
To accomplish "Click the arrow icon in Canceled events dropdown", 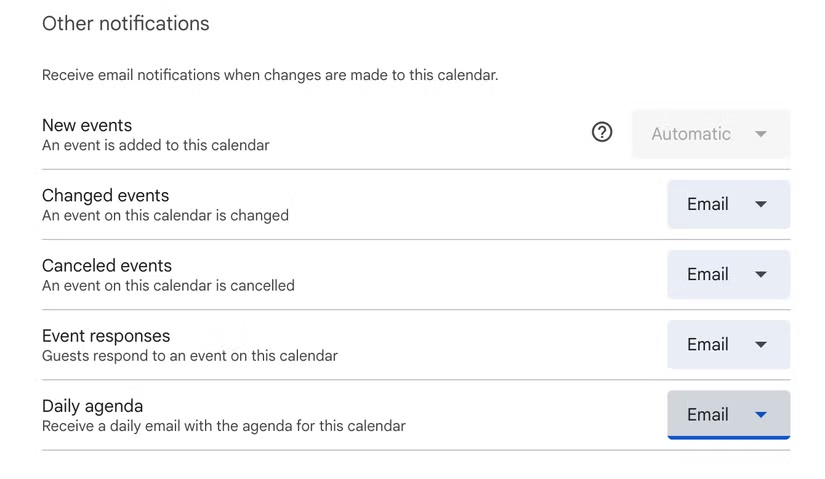I will point(761,274).
